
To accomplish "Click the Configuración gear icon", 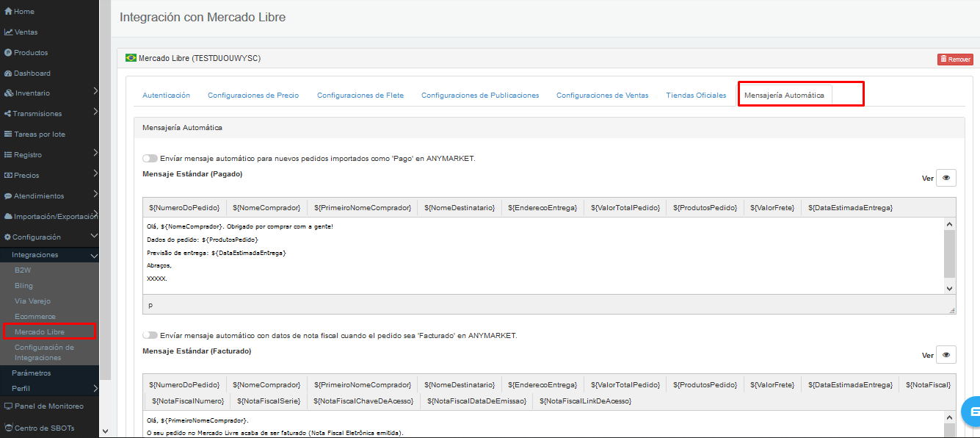I will [x=8, y=237].
